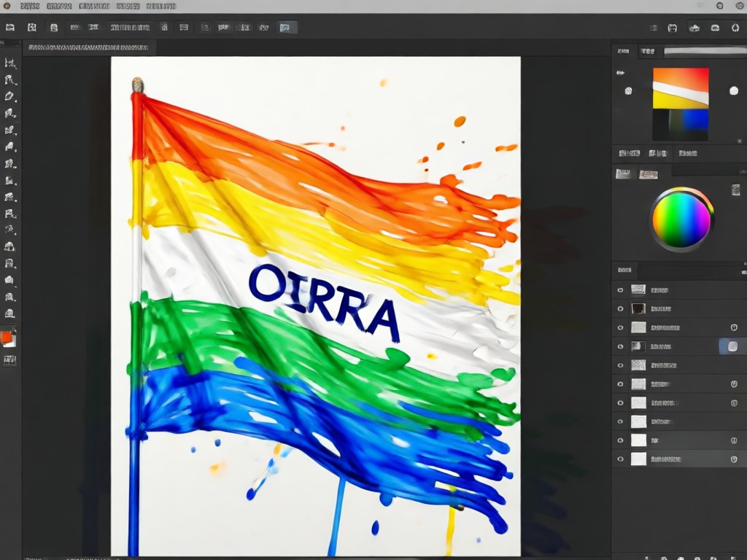
Task: Click the first icon in the top options toolbar
Action: [x=10, y=28]
